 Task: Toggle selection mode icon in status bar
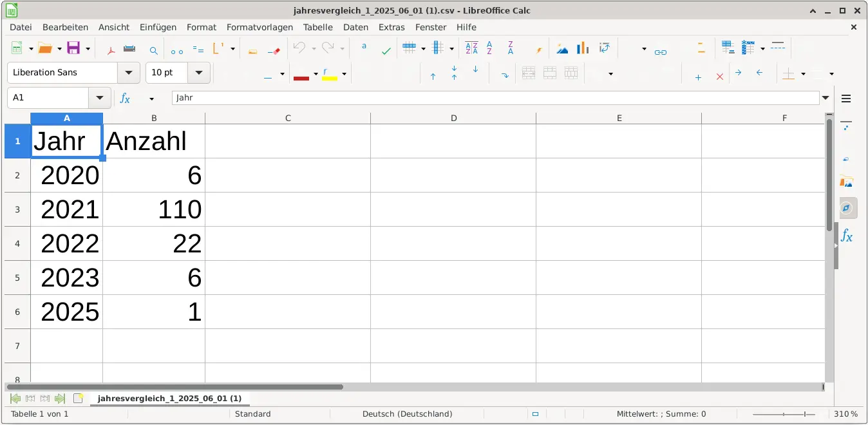pos(535,414)
